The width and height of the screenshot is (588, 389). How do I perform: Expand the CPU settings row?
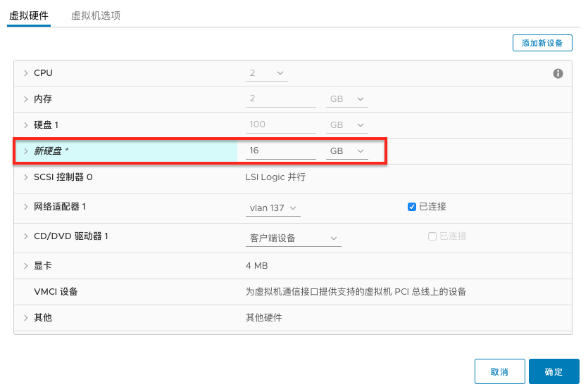pos(26,73)
